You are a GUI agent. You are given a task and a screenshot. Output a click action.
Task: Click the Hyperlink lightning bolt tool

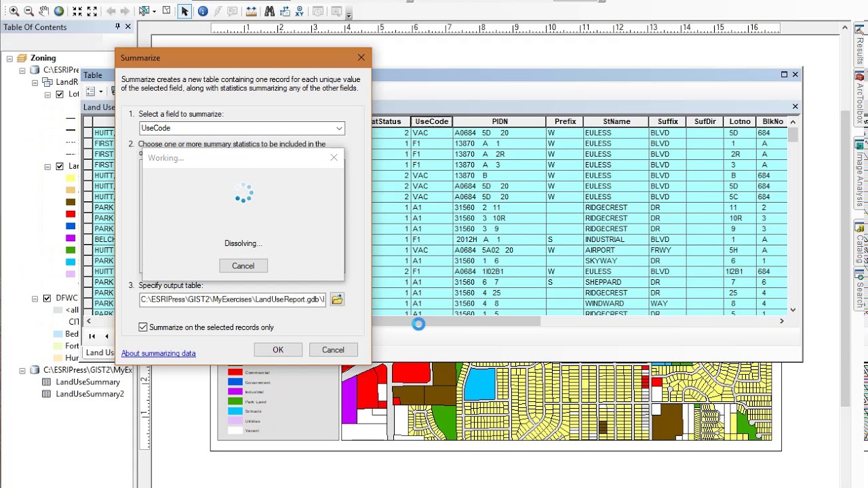pos(218,12)
